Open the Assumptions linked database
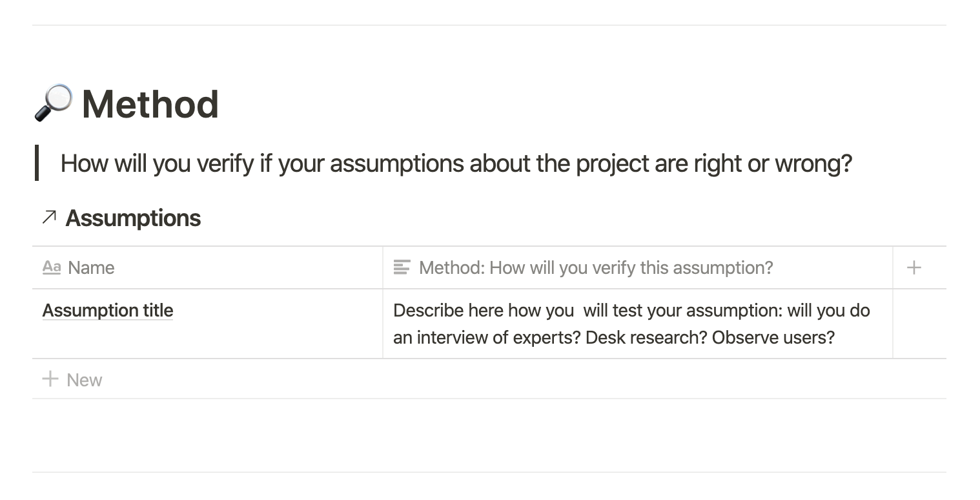The height and width of the screenshot is (500, 980). [133, 218]
